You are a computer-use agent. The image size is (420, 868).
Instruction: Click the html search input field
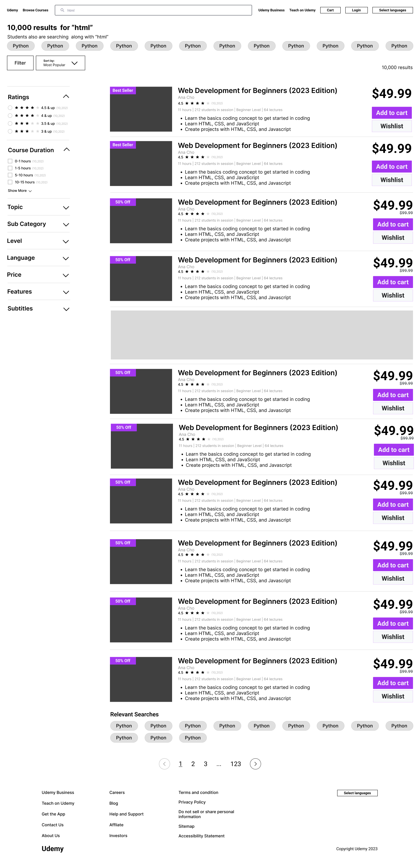[153, 10]
